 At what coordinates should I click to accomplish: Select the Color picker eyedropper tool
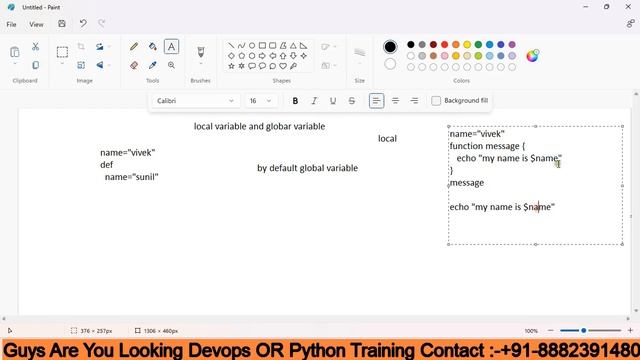tap(153, 65)
